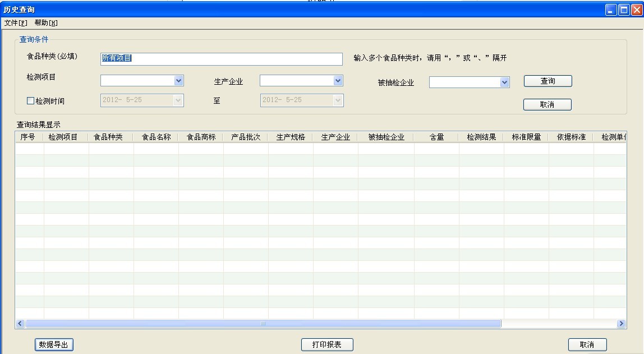Open the 文件[F] menu
The image size is (644, 354).
pyautogui.click(x=13, y=23)
